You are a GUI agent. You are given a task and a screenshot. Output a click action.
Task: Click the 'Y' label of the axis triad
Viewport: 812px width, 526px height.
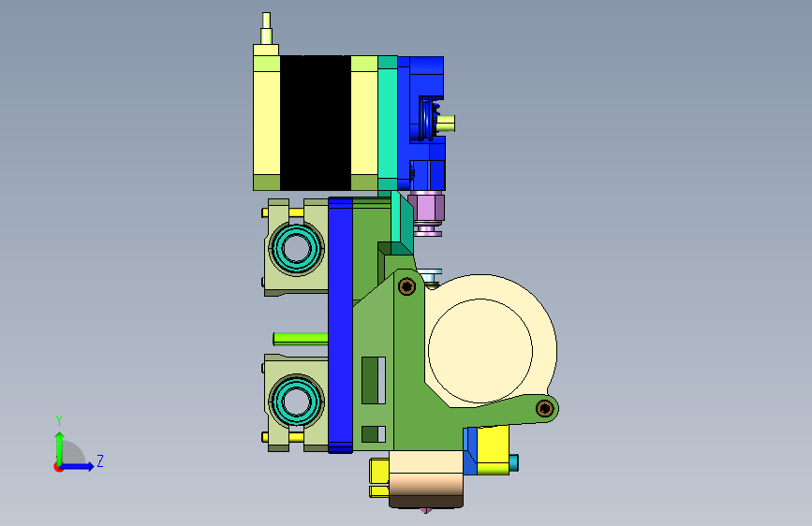click(x=59, y=421)
